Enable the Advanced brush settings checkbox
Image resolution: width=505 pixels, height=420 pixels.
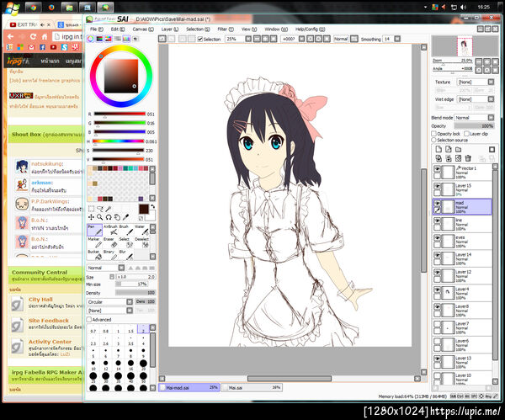tap(89, 320)
